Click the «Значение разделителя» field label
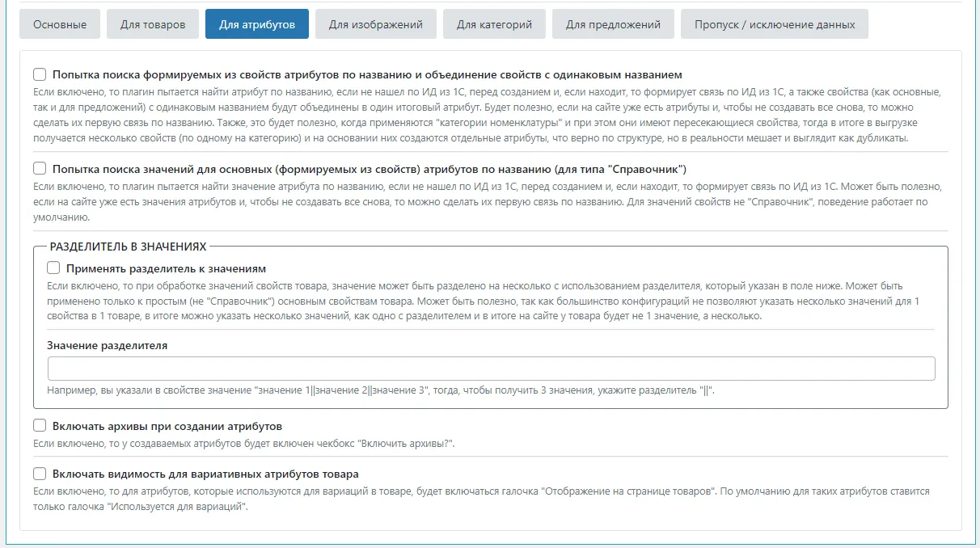 103,347
